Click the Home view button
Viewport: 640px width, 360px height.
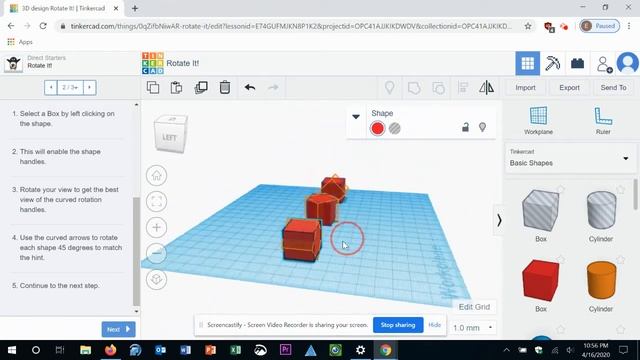click(156, 176)
